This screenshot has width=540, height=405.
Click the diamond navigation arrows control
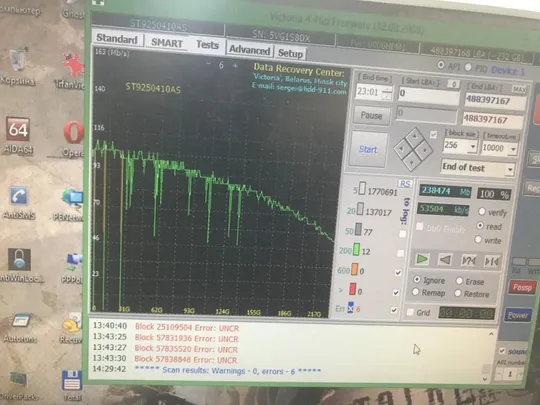pos(413,149)
